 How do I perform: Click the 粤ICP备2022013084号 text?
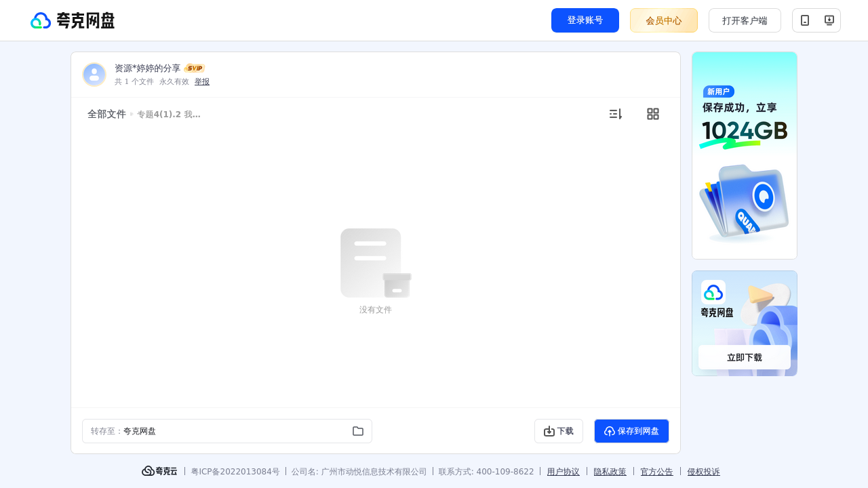[235, 472]
